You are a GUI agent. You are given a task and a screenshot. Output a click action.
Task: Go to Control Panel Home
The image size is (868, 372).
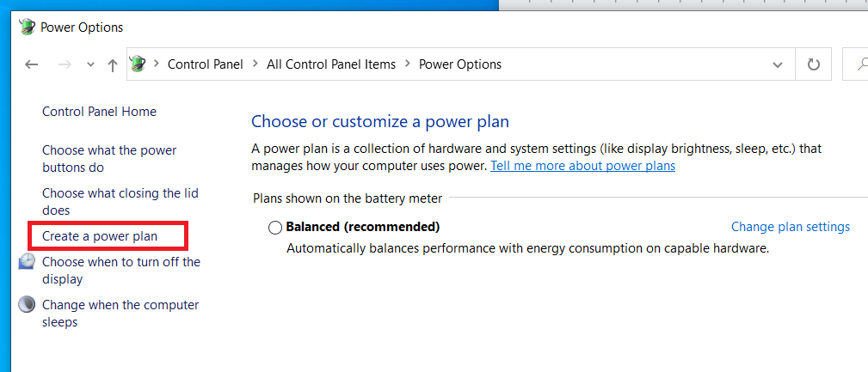[x=99, y=112]
